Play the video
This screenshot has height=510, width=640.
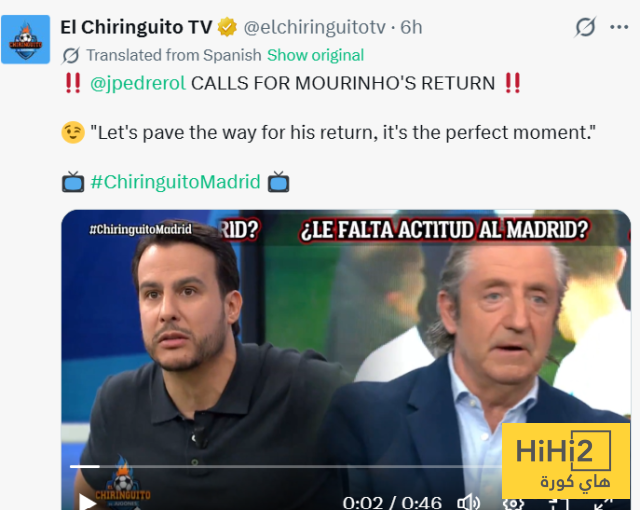87,501
